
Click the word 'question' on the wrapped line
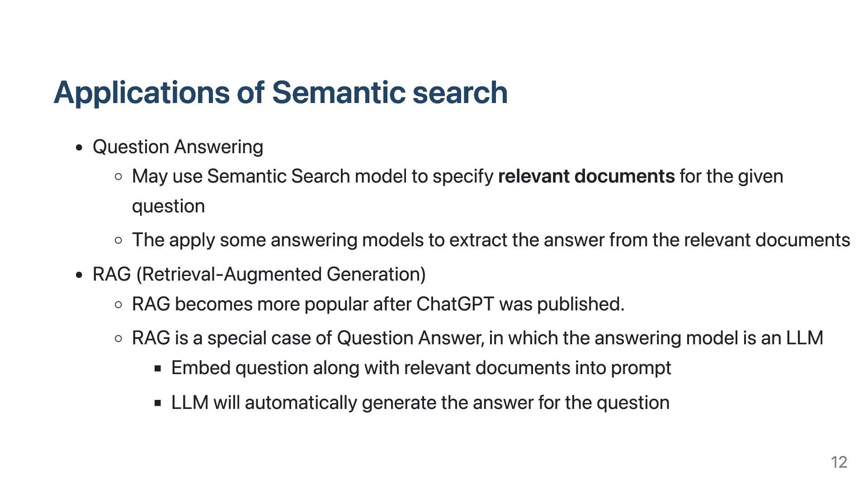point(168,206)
